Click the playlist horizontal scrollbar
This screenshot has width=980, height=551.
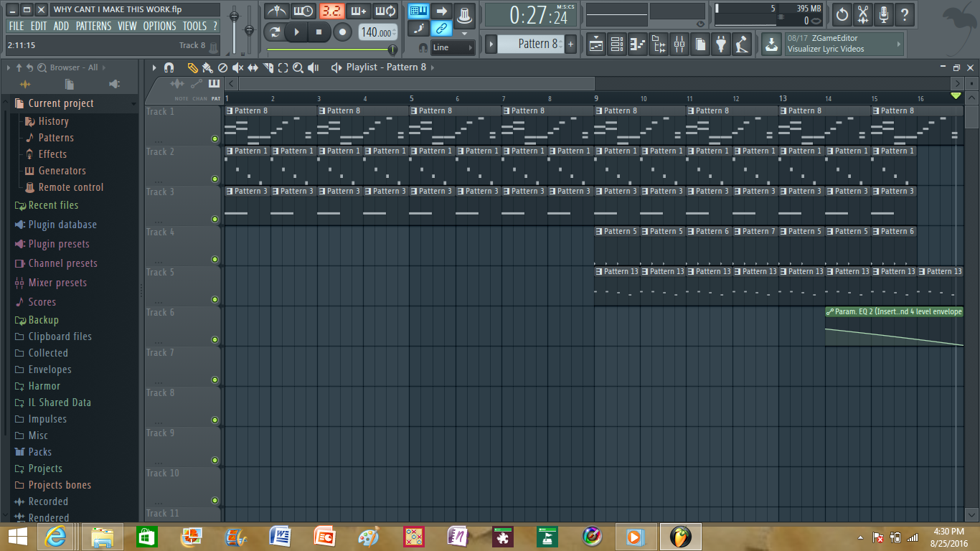pyautogui.click(x=416, y=84)
